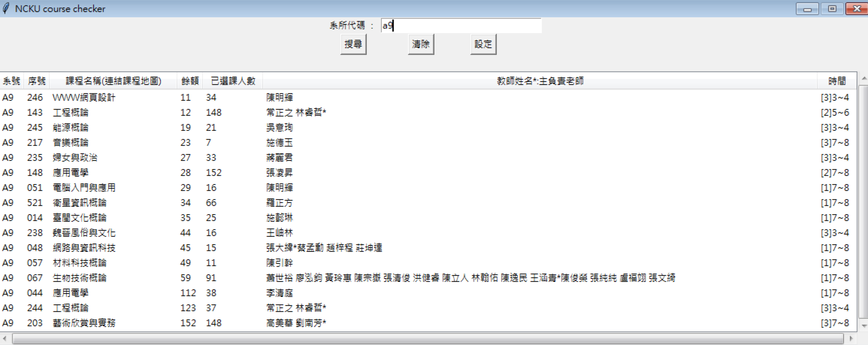Click the horizontal scrollbar right arrow

[851, 339]
